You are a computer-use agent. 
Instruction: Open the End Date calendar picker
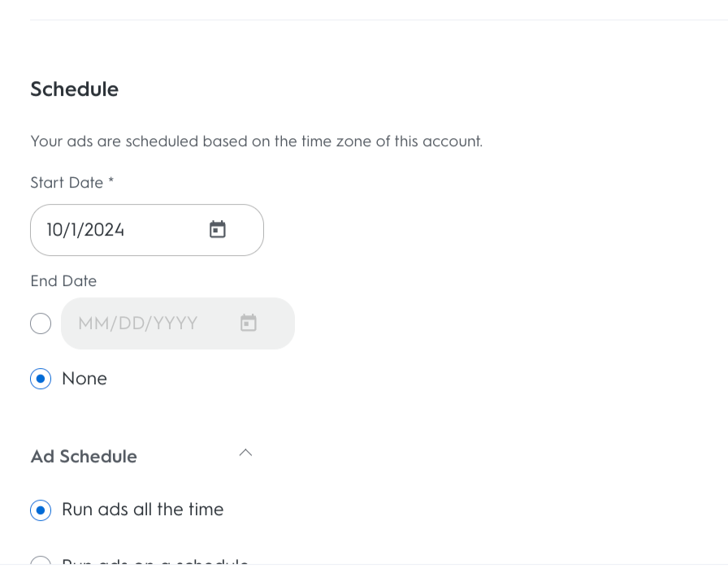[x=249, y=323]
